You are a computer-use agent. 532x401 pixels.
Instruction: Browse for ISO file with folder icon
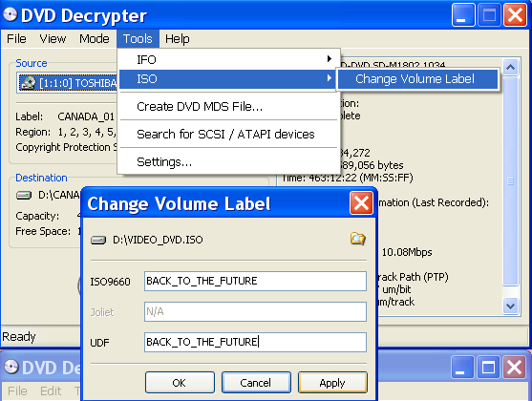click(x=357, y=239)
